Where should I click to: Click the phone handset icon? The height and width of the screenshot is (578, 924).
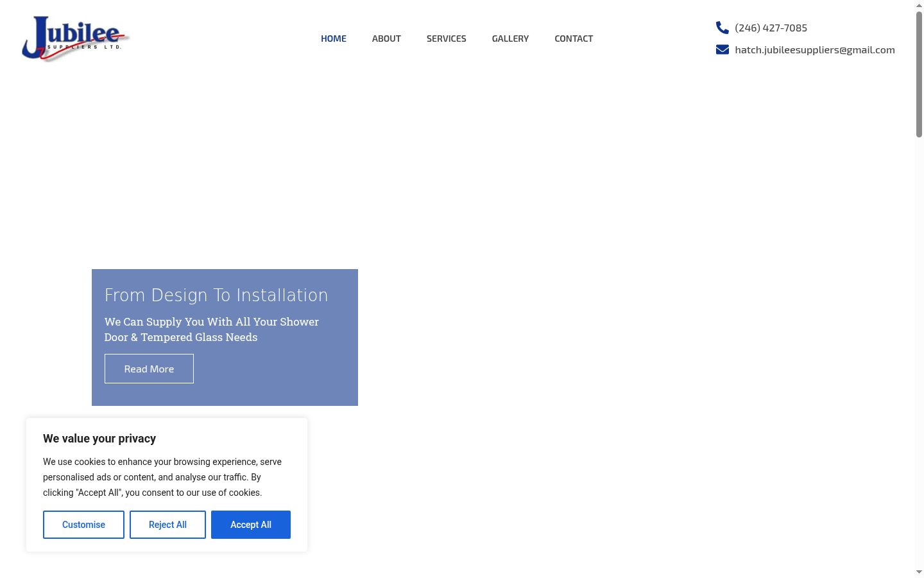(x=723, y=28)
